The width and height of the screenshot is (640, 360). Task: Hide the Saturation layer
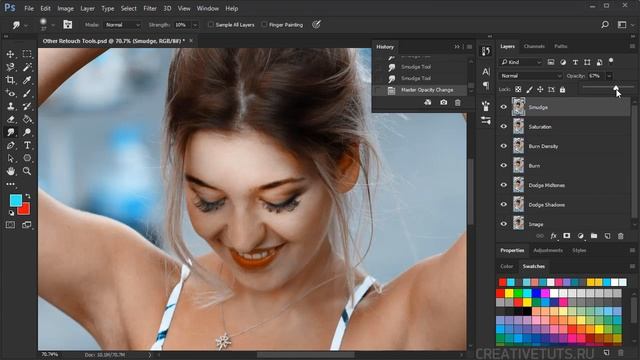pyautogui.click(x=504, y=127)
